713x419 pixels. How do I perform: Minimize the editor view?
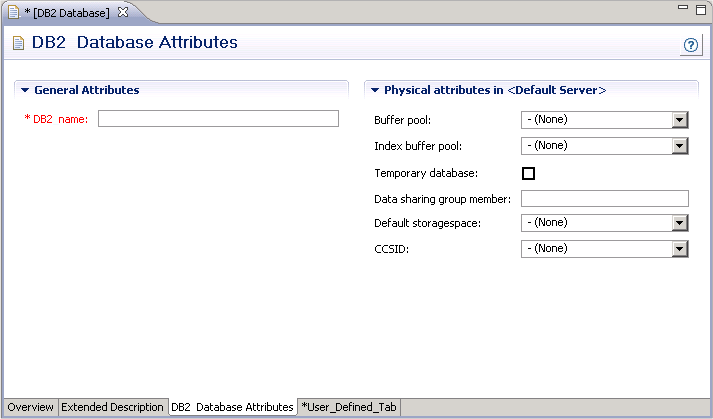coord(683,7)
